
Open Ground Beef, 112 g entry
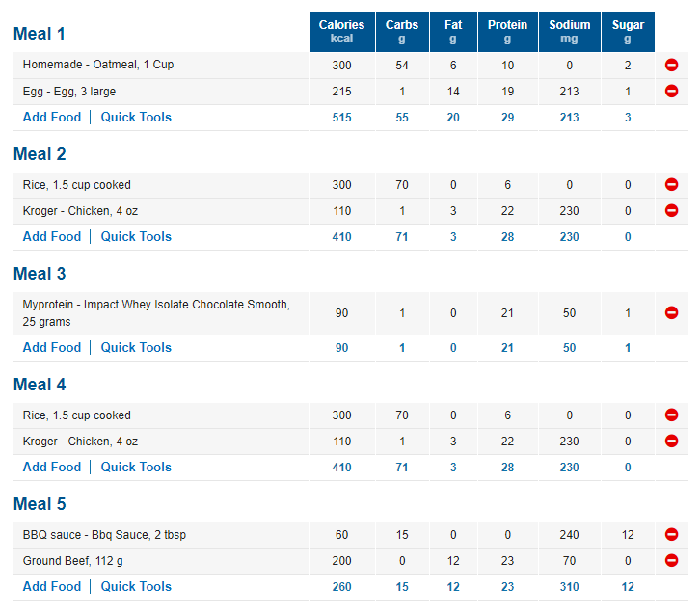click(x=72, y=561)
